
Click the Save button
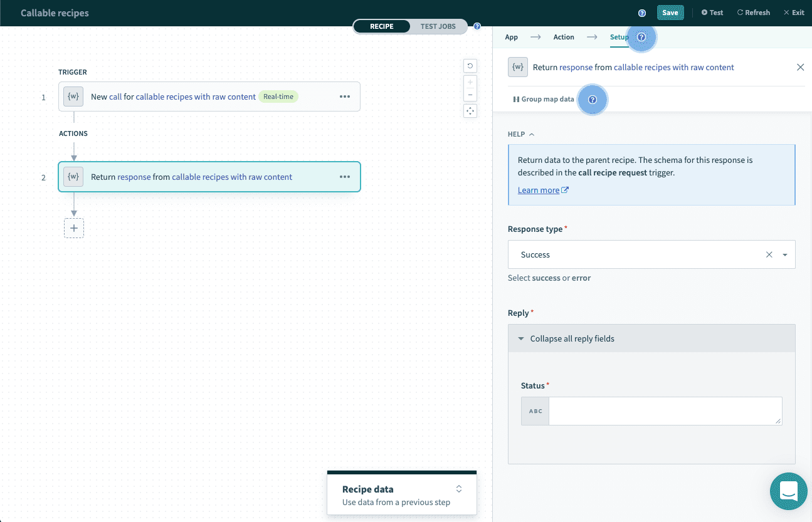[670, 13]
